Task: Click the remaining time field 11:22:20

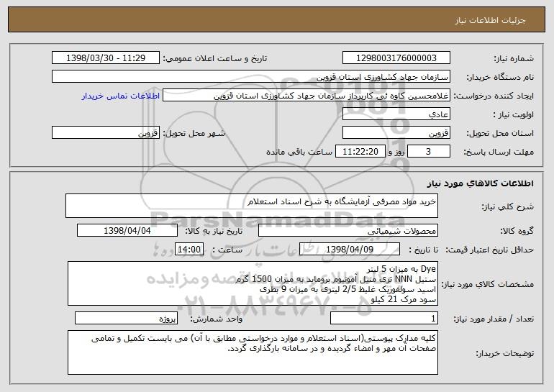Action: pos(360,152)
